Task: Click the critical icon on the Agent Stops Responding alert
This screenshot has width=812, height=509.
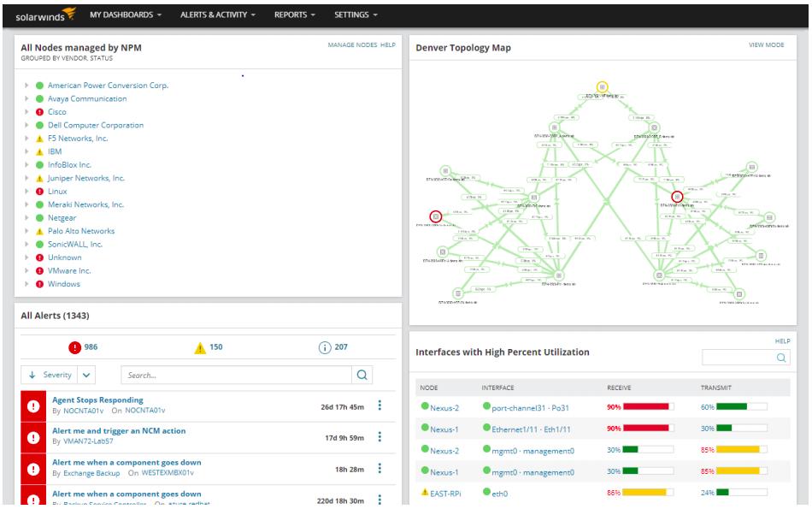Action: 33,406
